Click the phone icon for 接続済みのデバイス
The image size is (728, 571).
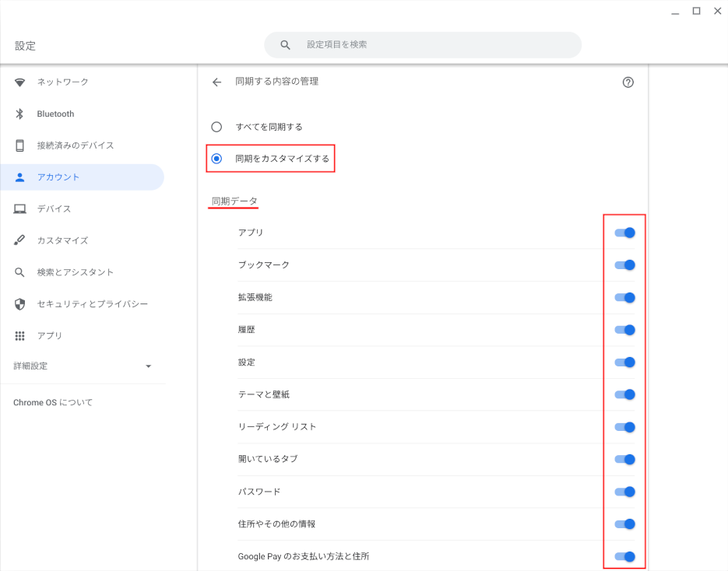pyautogui.click(x=20, y=145)
